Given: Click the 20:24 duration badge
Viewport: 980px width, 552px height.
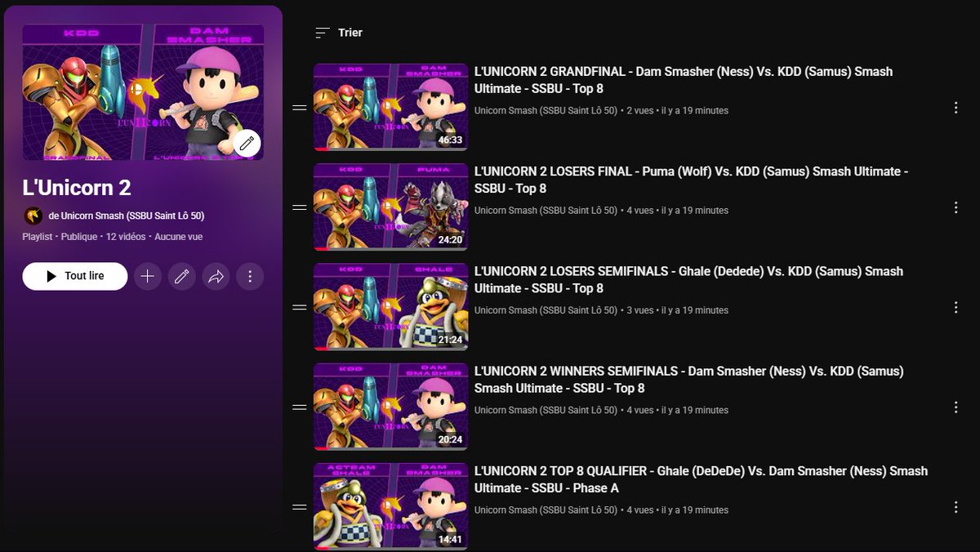Looking at the screenshot, I should pos(450,440).
